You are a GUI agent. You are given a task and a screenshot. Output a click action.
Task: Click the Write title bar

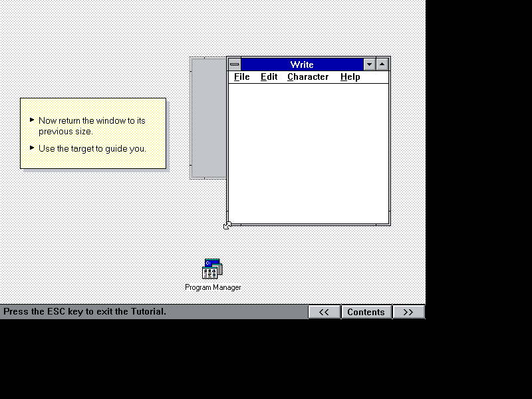point(303,65)
